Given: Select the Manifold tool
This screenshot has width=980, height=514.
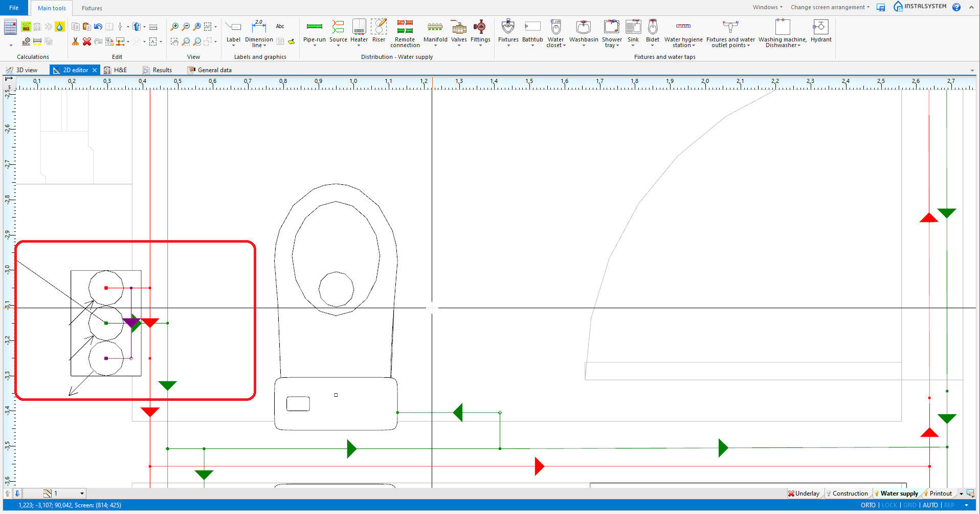Looking at the screenshot, I should (x=435, y=27).
